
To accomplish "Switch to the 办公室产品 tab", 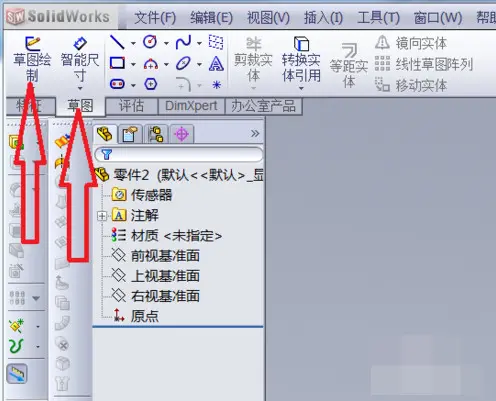I will pyautogui.click(x=263, y=106).
